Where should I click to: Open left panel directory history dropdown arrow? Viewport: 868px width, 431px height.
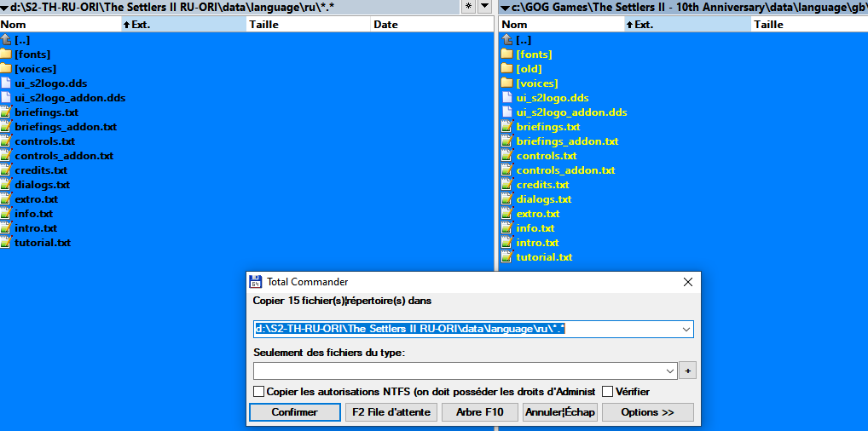484,6
